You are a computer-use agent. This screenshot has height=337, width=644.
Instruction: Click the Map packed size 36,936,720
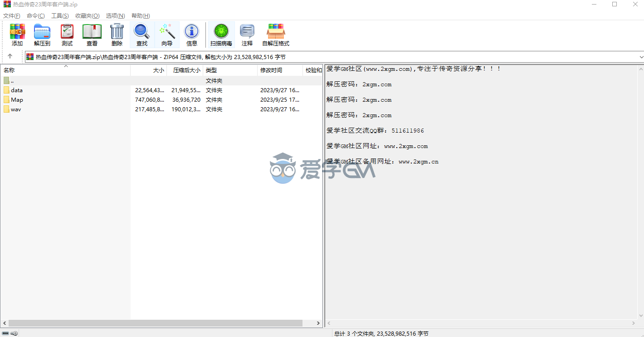click(x=186, y=99)
